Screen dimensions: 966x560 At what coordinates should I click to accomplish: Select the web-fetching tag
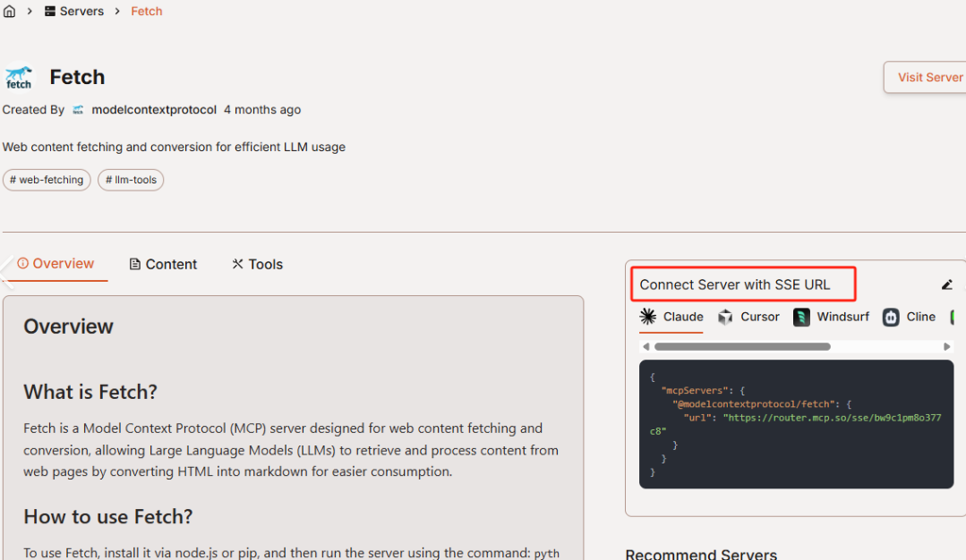pos(47,180)
